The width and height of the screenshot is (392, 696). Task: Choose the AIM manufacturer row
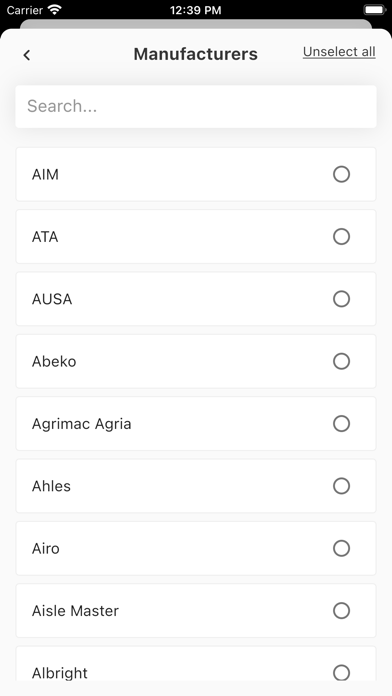click(196, 174)
